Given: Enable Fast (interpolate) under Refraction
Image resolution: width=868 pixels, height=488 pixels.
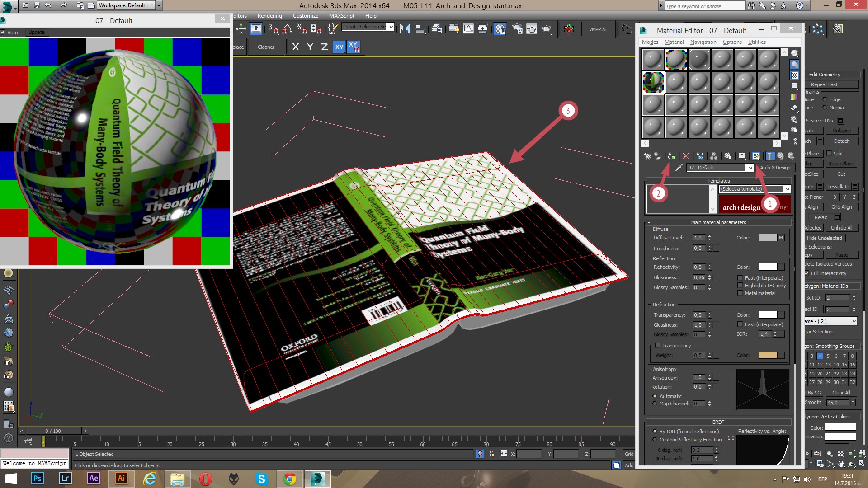Looking at the screenshot, I should coord(740,324).
